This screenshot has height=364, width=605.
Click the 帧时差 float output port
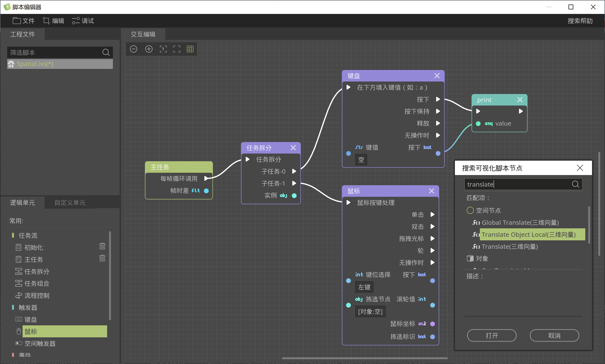206,191
